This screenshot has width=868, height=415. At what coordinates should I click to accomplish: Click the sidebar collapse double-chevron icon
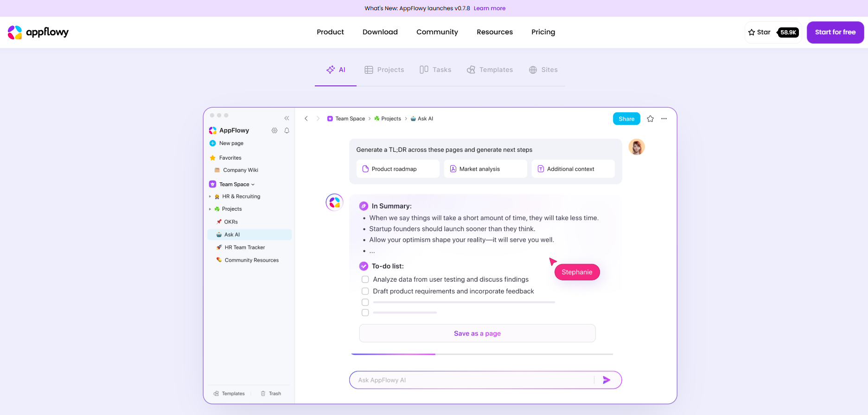[287, 118]
